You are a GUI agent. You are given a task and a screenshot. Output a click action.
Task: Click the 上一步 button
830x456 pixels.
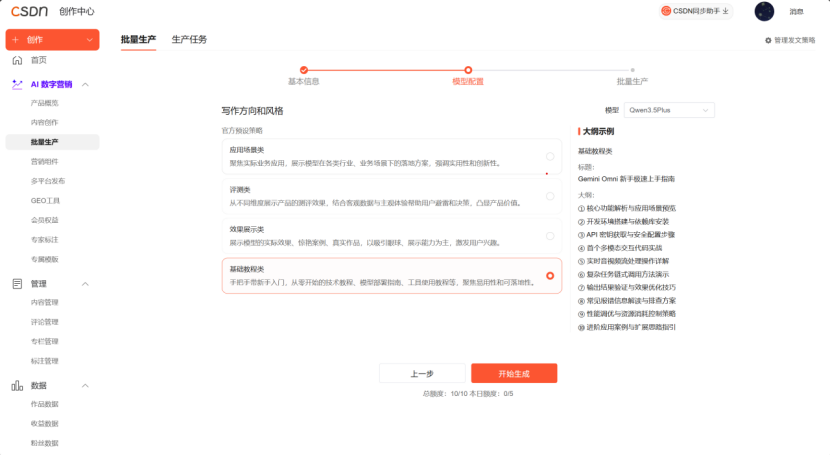coord(422,373)
